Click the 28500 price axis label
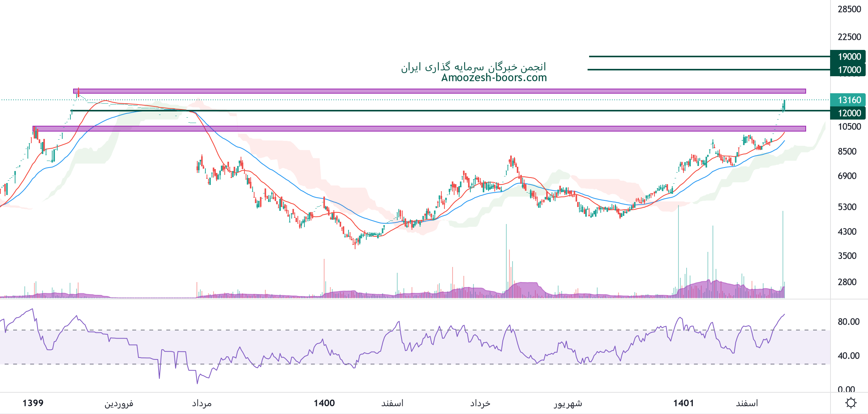The image size is (868, 414). point(849,9)
